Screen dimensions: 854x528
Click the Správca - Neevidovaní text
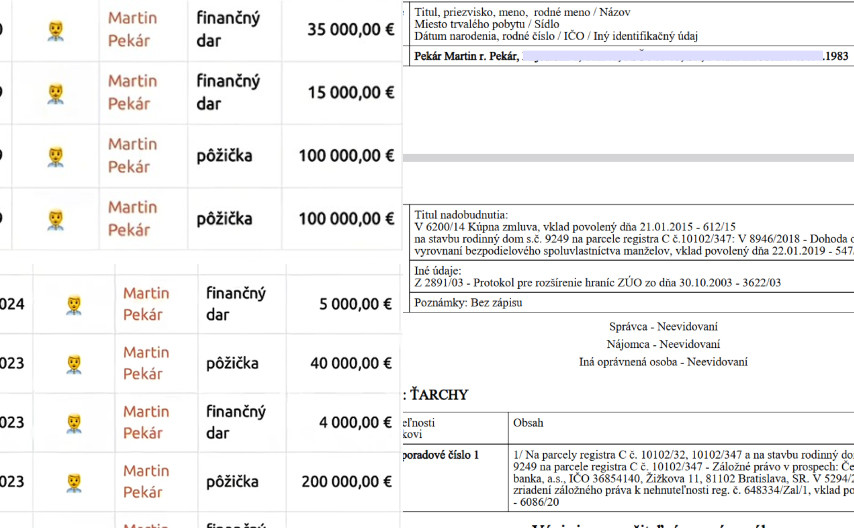(x=663, y=327)
